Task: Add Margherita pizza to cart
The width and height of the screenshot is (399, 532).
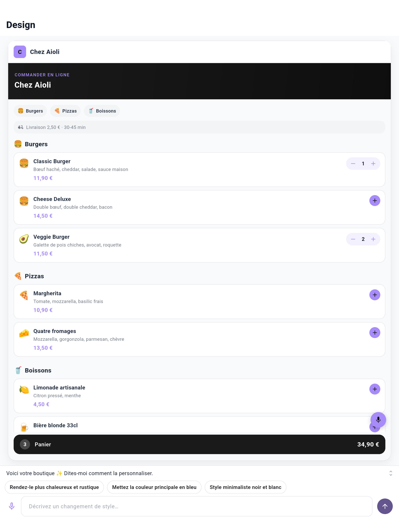Action: pyautogui.click(x=375, y=295)
